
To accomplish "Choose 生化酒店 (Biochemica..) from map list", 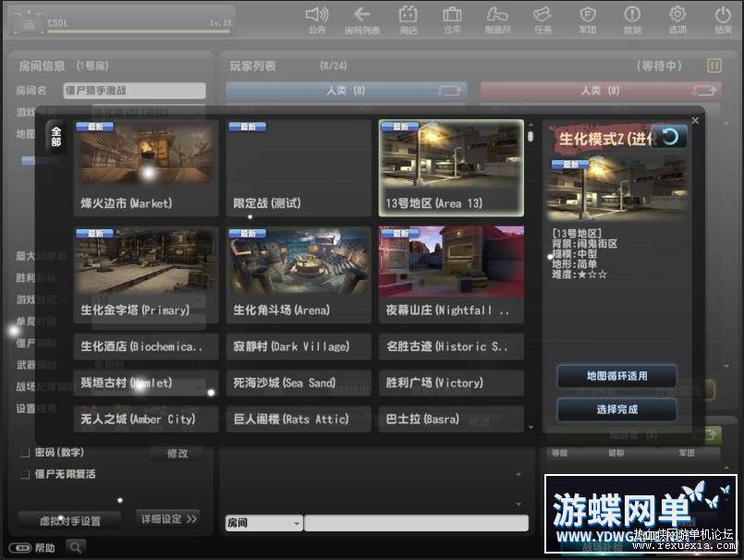I will (x=146, y=347).
